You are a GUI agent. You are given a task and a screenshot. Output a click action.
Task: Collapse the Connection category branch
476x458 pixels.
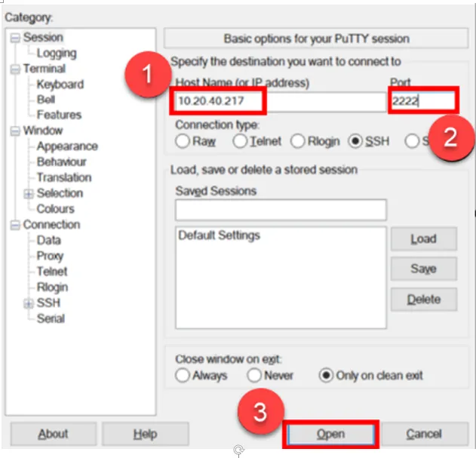point(16,225)
